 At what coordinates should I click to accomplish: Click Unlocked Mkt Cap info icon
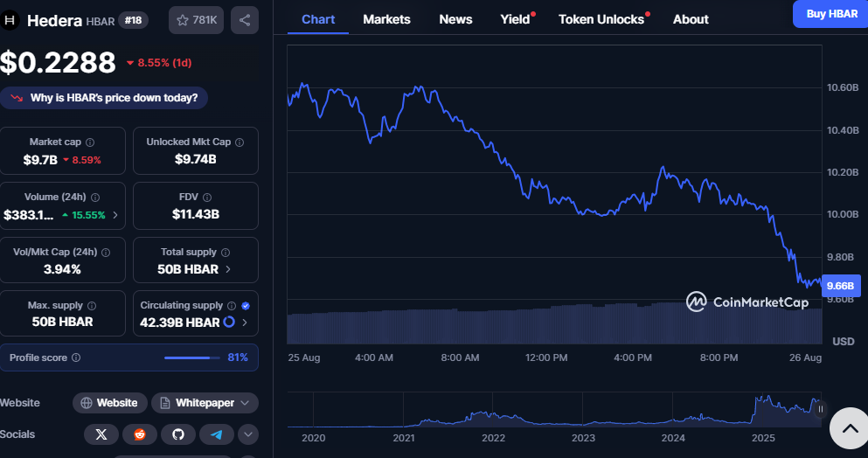(x=240, y=142)
